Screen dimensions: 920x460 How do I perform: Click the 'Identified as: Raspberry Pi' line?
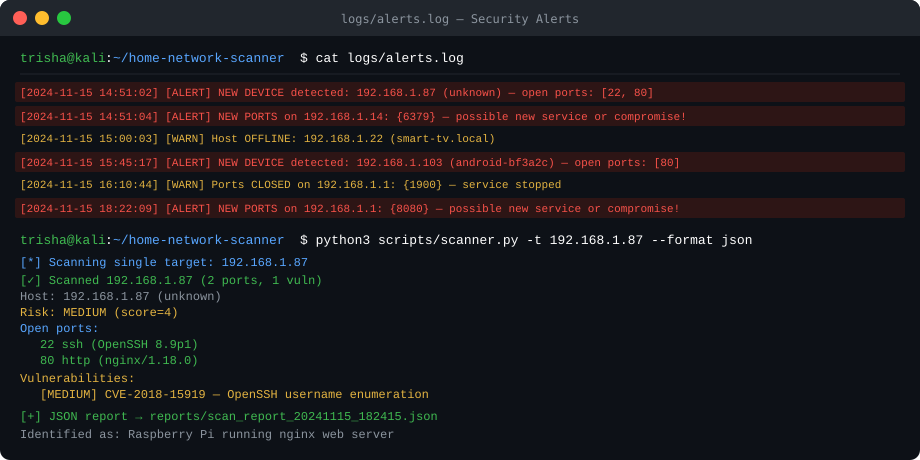[x=207, y=435]
